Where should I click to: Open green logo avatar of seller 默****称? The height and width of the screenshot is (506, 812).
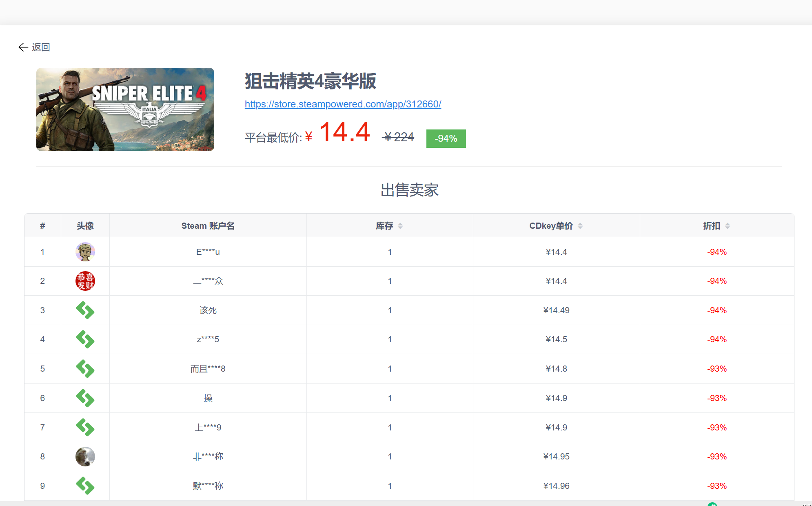point(85,486)
